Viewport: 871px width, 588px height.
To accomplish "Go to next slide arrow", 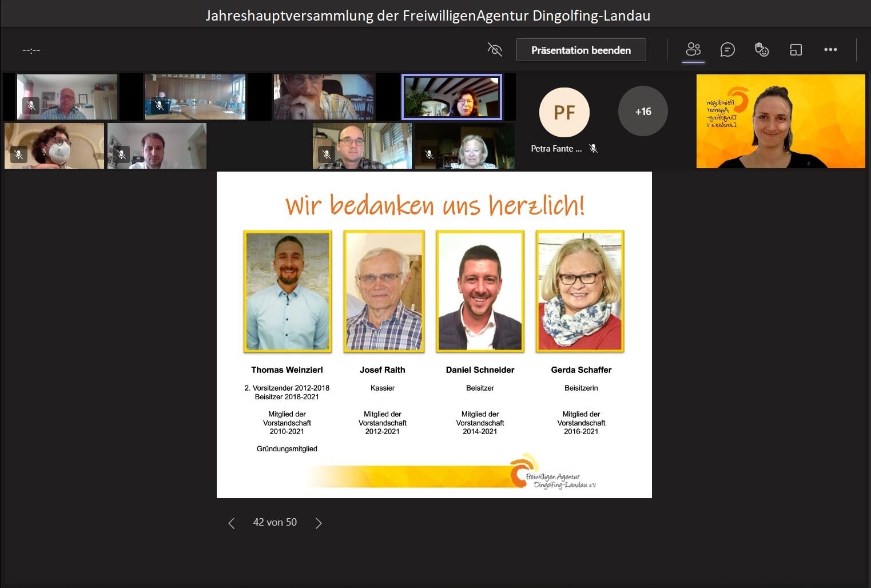I will [319, 523].
